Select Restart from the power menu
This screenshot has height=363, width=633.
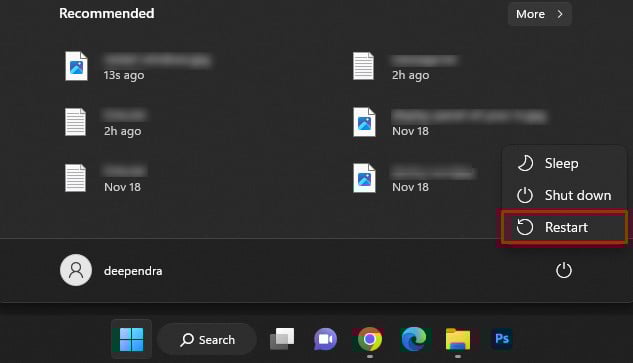click(564, 227)
